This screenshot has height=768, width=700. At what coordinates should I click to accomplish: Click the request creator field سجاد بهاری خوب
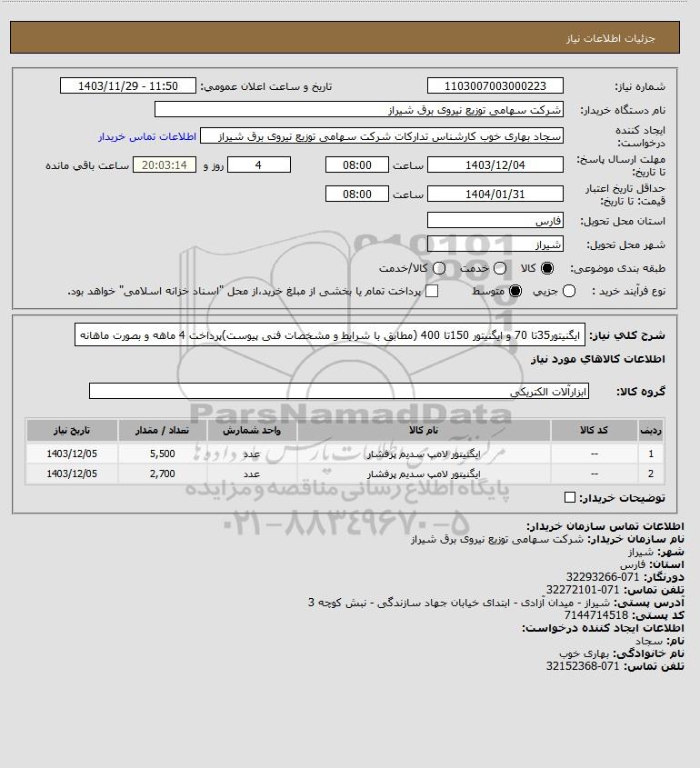(x=382, y=135)
